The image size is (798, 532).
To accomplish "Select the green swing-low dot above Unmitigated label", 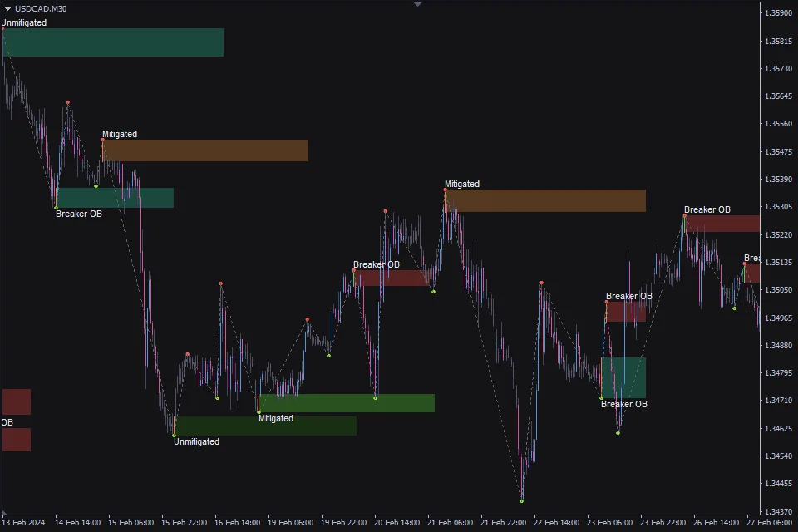I will [x=174, y=435].
